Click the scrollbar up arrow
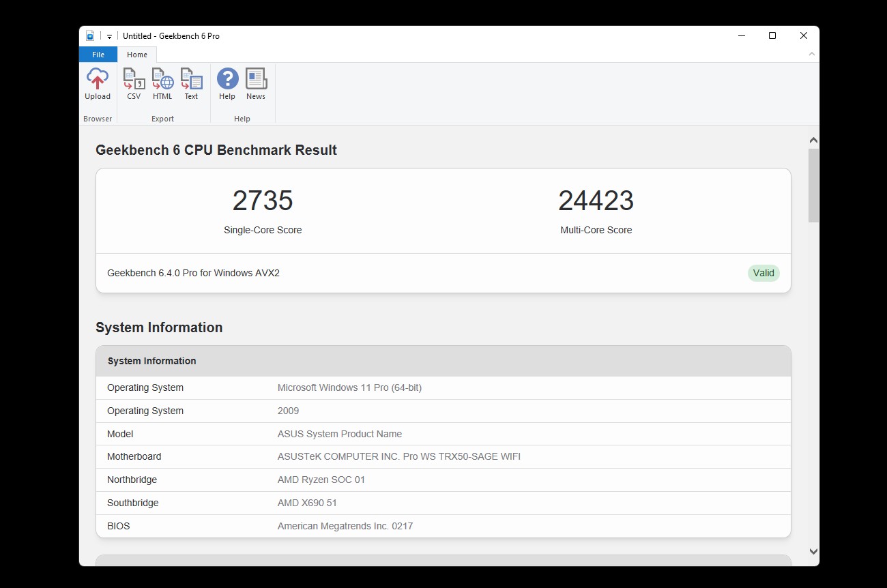Screen dimensions: 887x588 pyautogui.click(x=813, y=141)
